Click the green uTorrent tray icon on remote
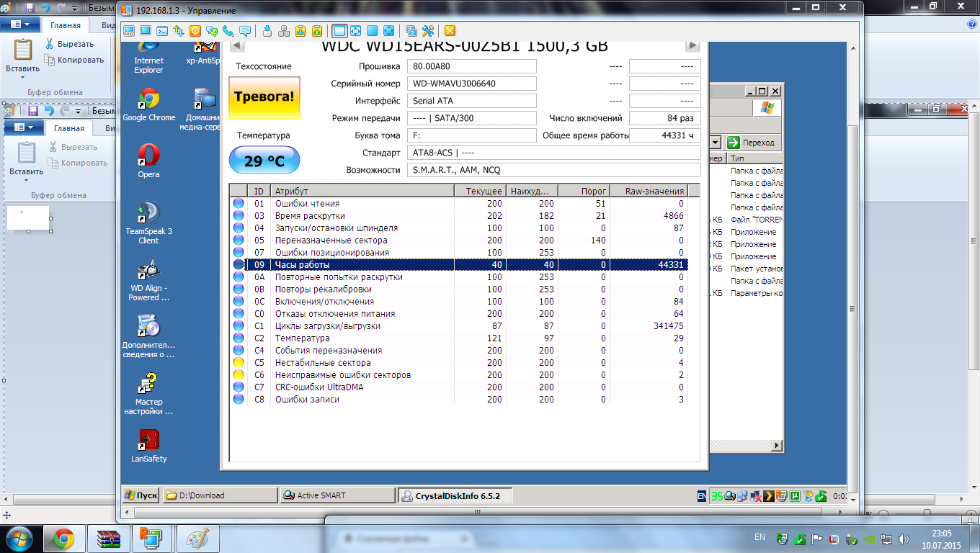Image resolution: width=980 pixels, height=553 pixels. [x=795, y=495]
